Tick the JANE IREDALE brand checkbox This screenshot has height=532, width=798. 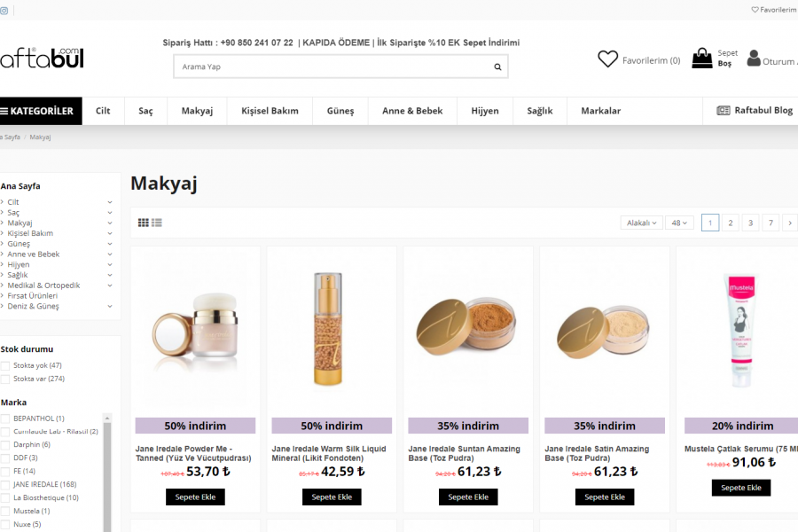(x=5, y=484)
